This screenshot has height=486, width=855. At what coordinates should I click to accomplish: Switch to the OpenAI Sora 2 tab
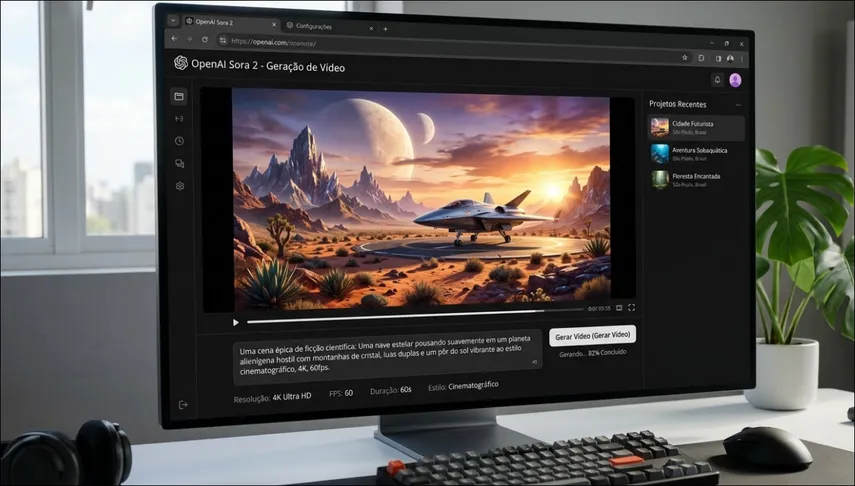(x=232, y=22)
